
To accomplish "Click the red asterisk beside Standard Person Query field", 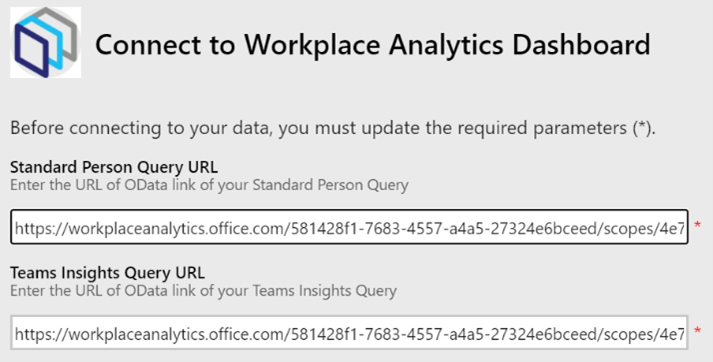I will click(x=698, y=226).
